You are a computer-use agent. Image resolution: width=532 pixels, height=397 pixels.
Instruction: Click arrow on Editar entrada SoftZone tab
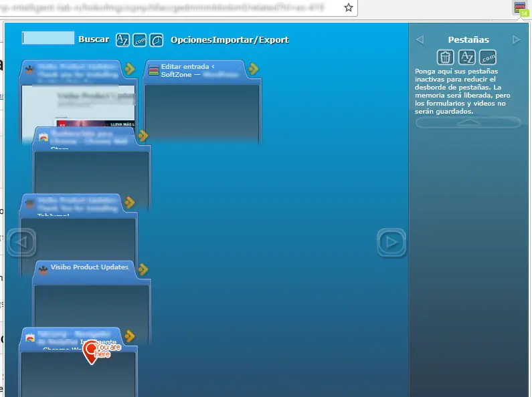pos(254,69)
